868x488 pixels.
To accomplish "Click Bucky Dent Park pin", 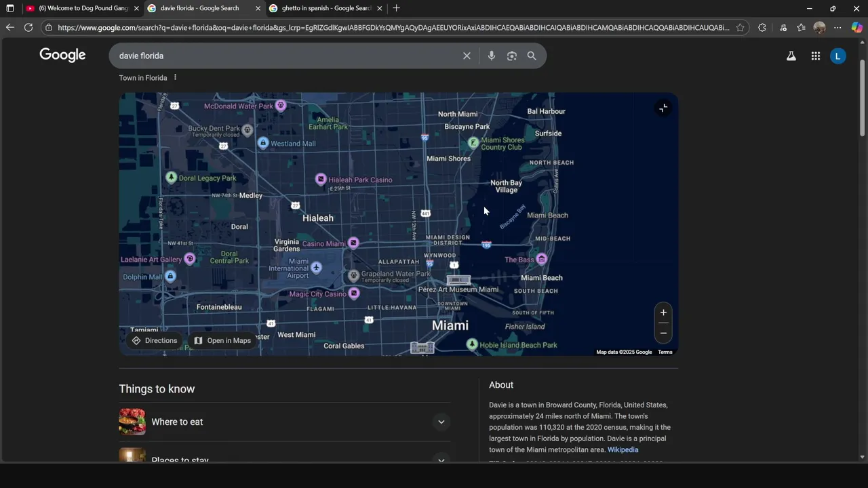I will 248,129.
